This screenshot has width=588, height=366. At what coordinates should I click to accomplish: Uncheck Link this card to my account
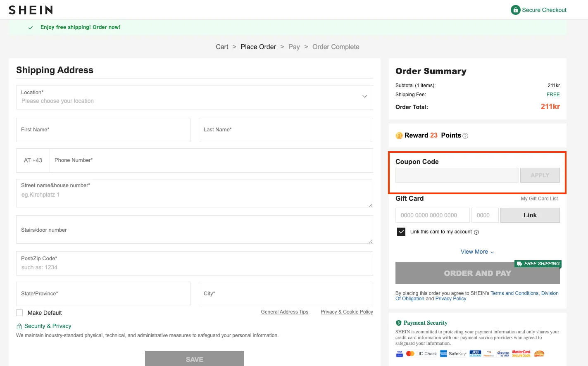coord(401,232)
